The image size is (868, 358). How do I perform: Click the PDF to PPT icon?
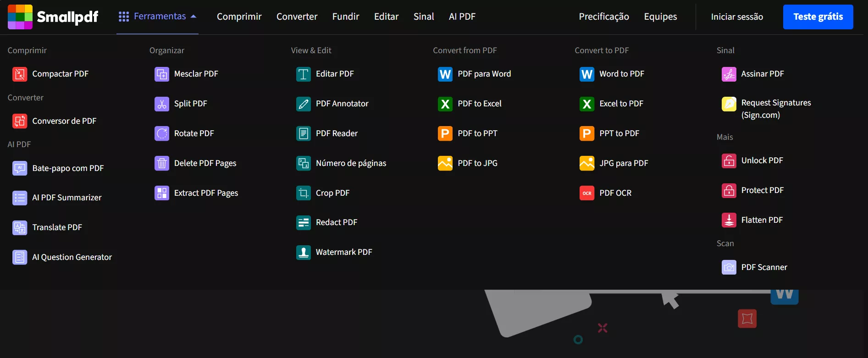pyautogui.click(x=445, y=134)
